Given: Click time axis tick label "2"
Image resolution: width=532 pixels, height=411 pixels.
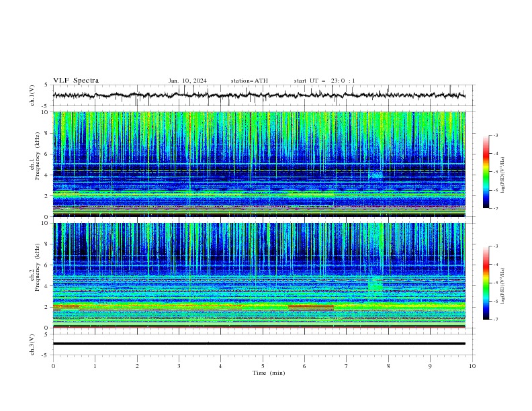Looking at the screenshot, I should coord(137,366).
